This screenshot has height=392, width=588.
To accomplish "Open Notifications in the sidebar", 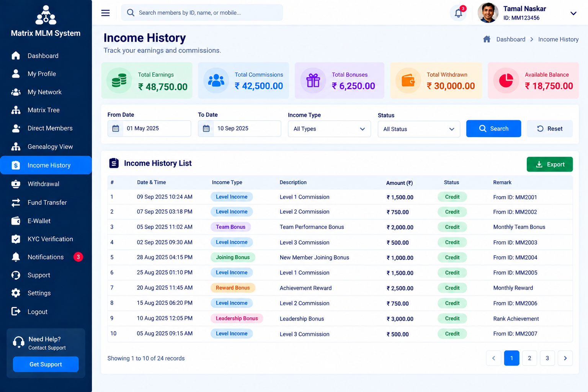I will 46,257.
